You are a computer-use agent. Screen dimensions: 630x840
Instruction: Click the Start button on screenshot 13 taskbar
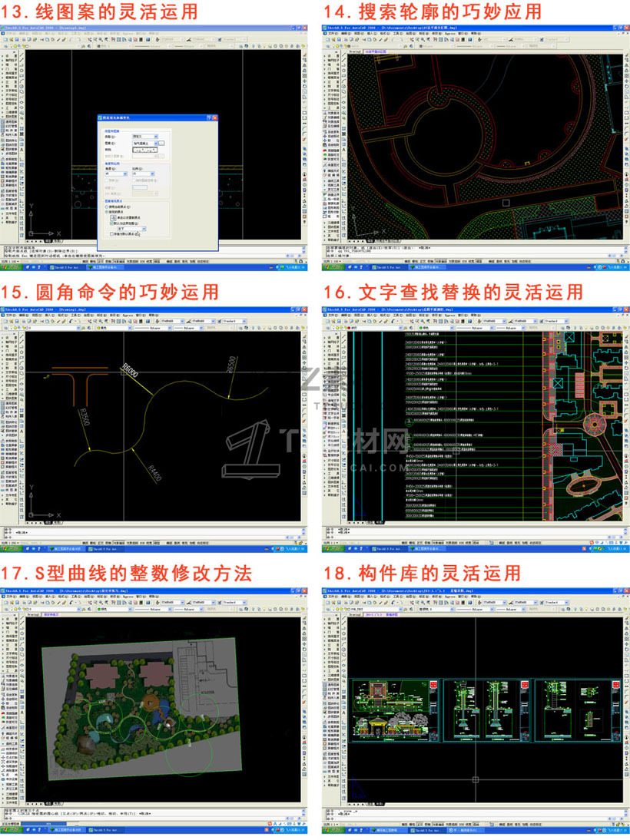click(x=11, y=266)
